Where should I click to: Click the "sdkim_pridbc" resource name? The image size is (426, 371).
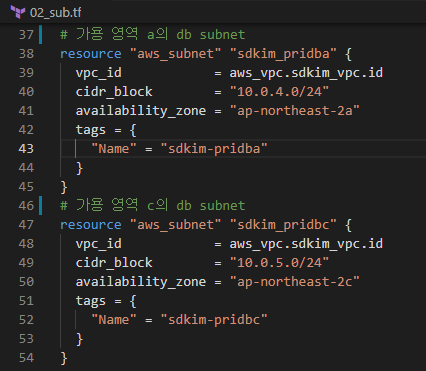283,225
